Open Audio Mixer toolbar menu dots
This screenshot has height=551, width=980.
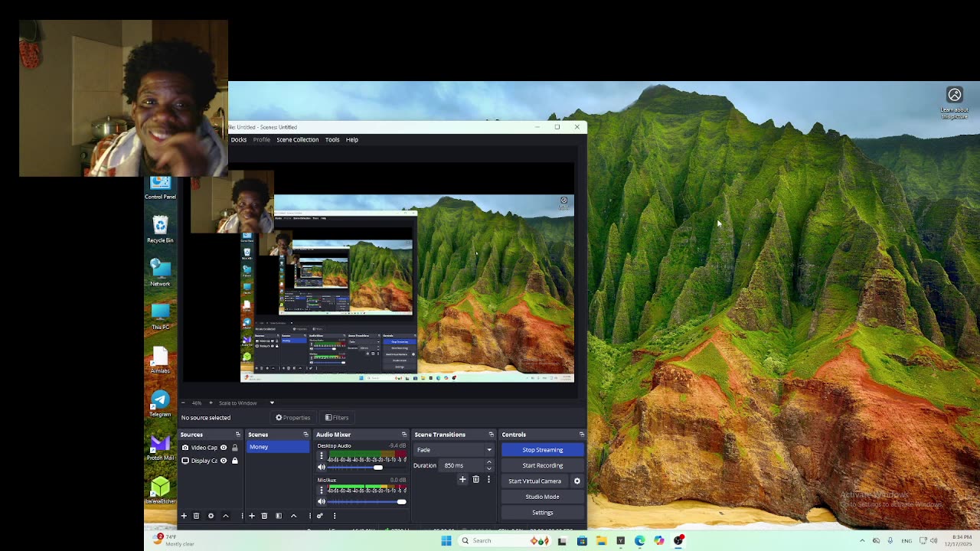pos(334,516)
